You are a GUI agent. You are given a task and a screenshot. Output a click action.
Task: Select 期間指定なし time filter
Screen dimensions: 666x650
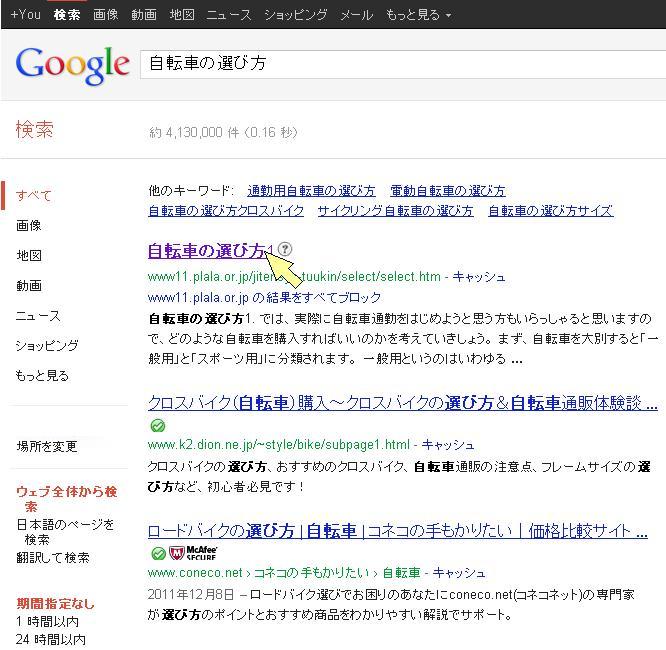pos(55,603)
